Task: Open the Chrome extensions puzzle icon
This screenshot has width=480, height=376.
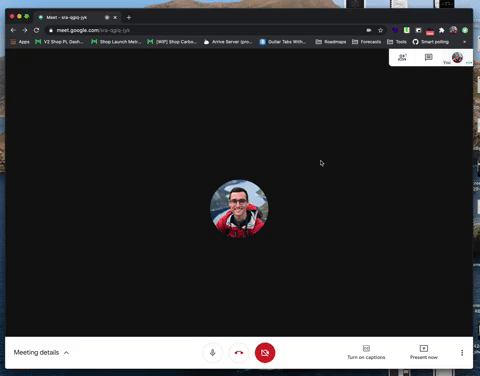Action: [442, 30]
